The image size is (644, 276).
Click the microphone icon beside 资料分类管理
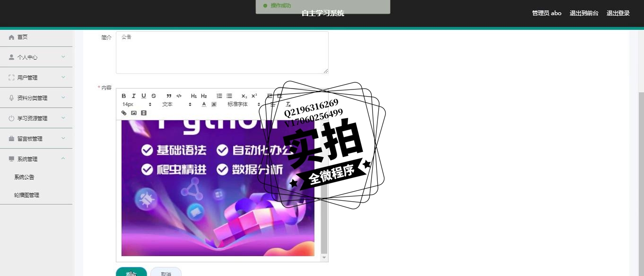11,98
